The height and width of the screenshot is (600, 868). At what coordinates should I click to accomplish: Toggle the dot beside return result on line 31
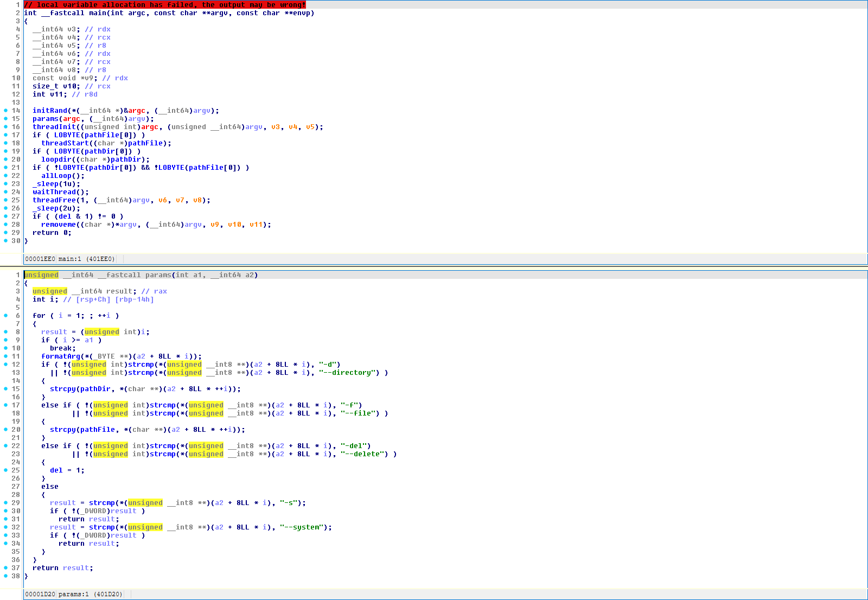click(5, 519)
